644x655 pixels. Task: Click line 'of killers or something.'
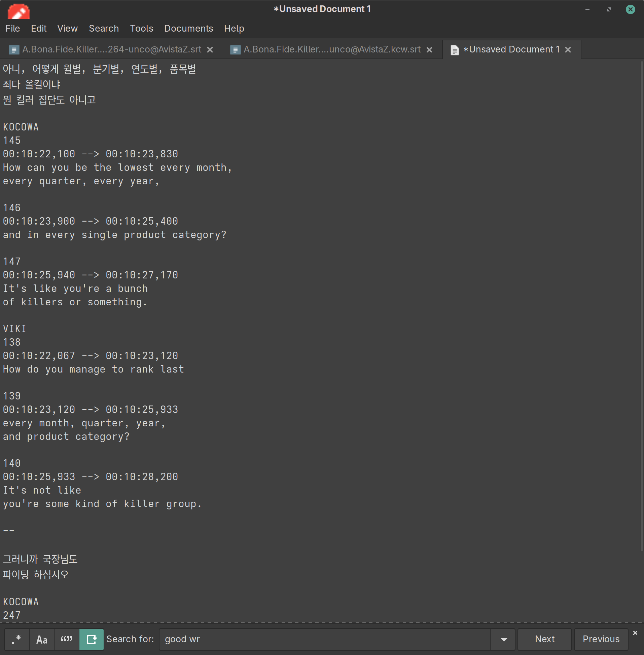point(75,302)
